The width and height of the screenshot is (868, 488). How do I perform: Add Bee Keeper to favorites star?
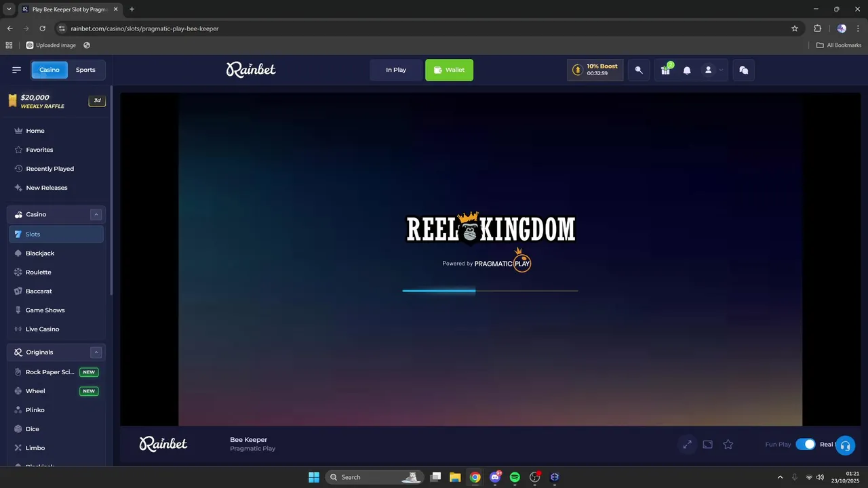pyautogui.click(x=728, y=444)
